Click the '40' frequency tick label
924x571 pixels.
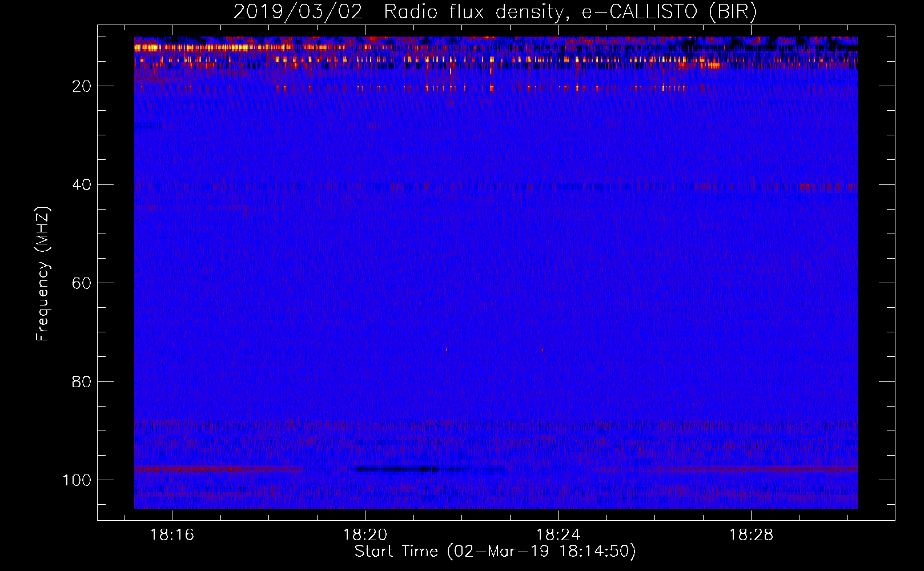82,185
